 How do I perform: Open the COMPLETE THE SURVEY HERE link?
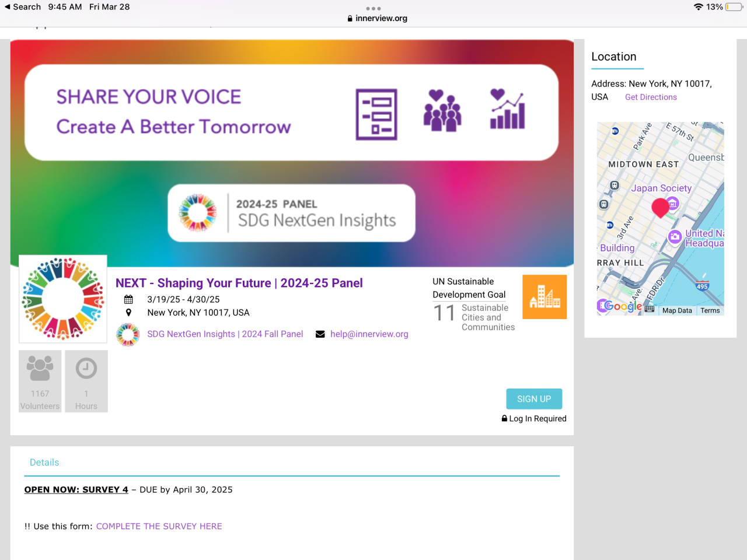click(159, 526)
